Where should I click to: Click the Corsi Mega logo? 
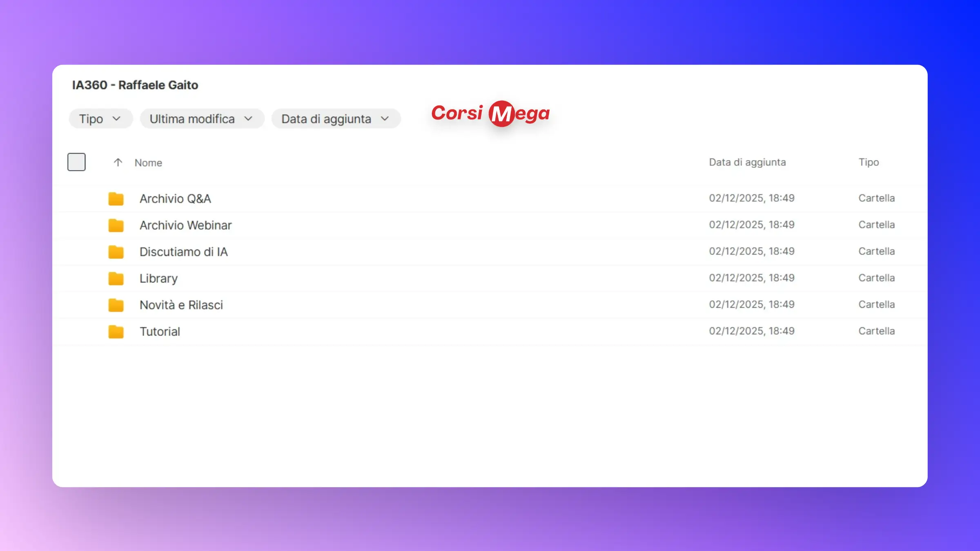tap(490, 113)
